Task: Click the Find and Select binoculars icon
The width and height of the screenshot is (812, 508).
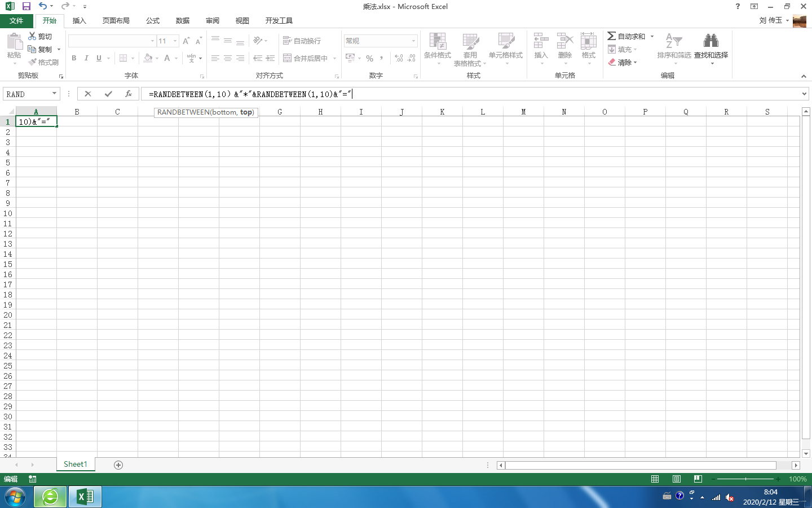Action: (x=710, y=42)
